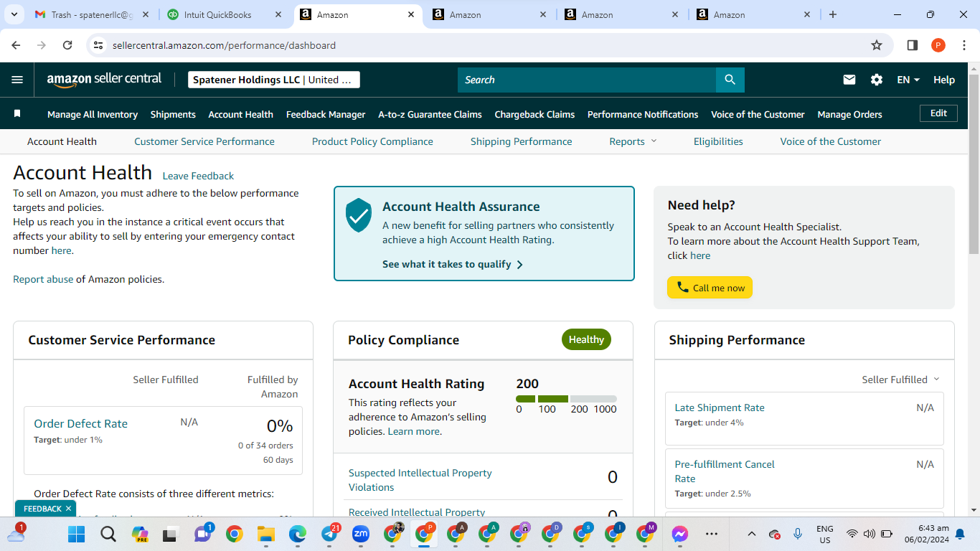Switch to the Trash Gmail tab
Viewport: 980px width, 551px height.
pos(93,14)
